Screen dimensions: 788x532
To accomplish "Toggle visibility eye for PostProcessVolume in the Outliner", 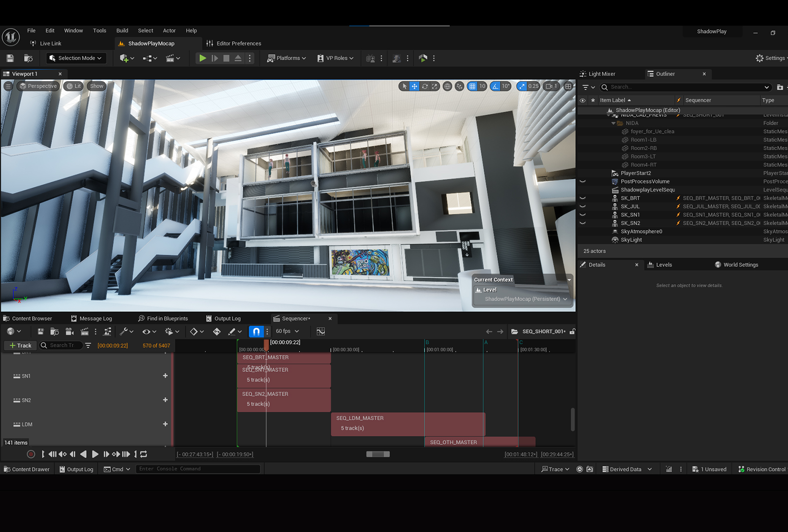I will (583, 181).
